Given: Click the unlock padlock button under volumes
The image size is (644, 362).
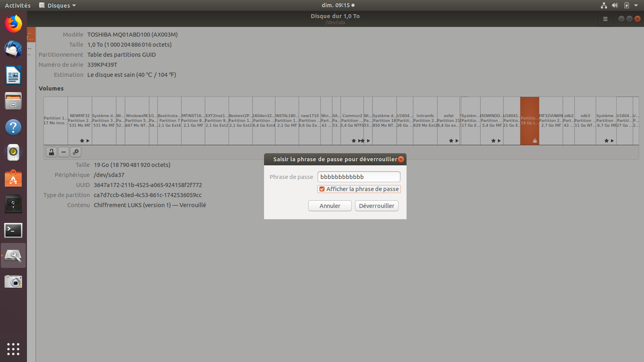Looking at the screenshot, I should (52, 152).
